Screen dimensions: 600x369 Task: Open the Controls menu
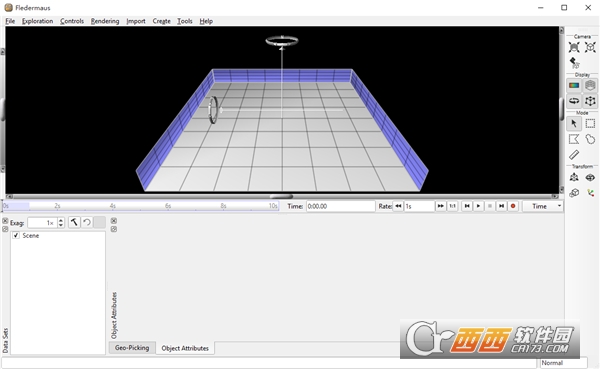click(x=72, y=21)
